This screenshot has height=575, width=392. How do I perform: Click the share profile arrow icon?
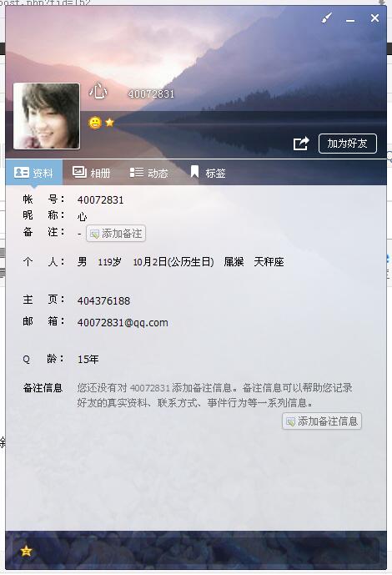click(x=301, y=144)
